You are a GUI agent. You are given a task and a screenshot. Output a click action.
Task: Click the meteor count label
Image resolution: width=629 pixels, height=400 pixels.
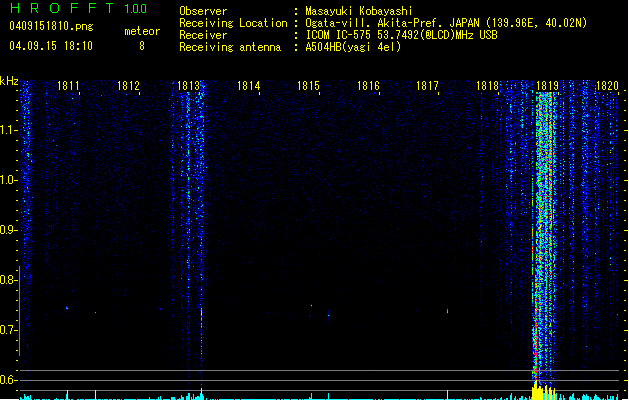(x=142, y=31)
